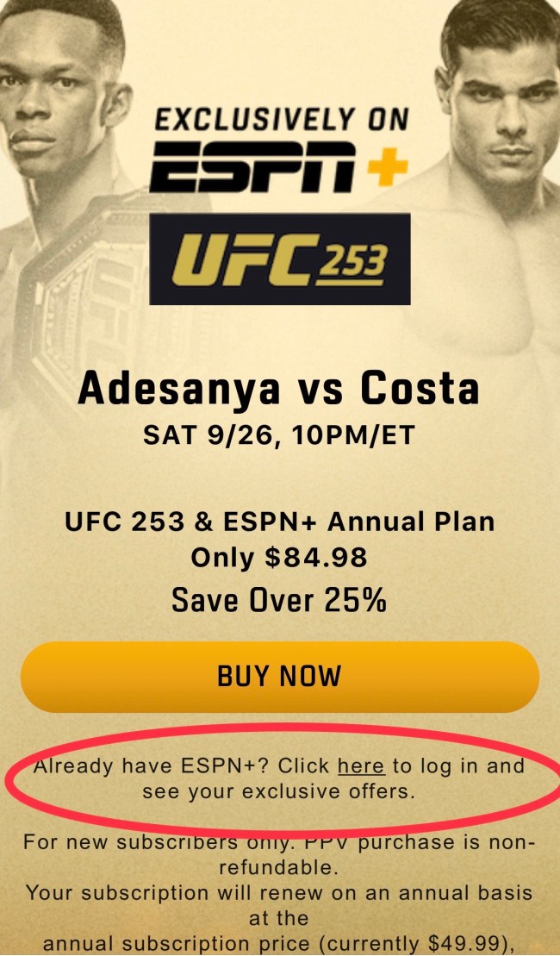Click the "Save Over 25%" text
The width and height of the screenshot is (560, 956).
pos(279,599)
